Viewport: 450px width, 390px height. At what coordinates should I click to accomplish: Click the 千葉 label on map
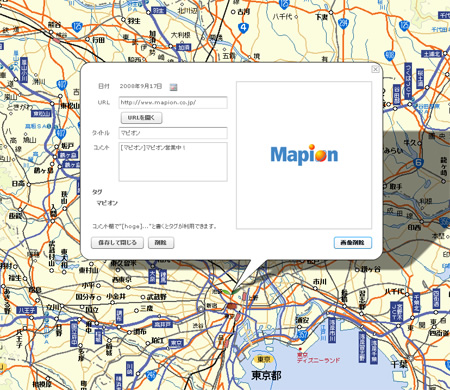(x=399, y=364)
